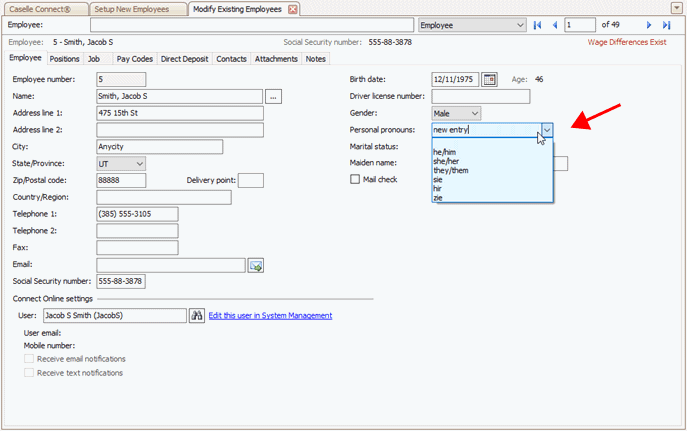Open the State/Province dropdown
This screenshot has width=687, height=431.
click(x=139, y=163)
